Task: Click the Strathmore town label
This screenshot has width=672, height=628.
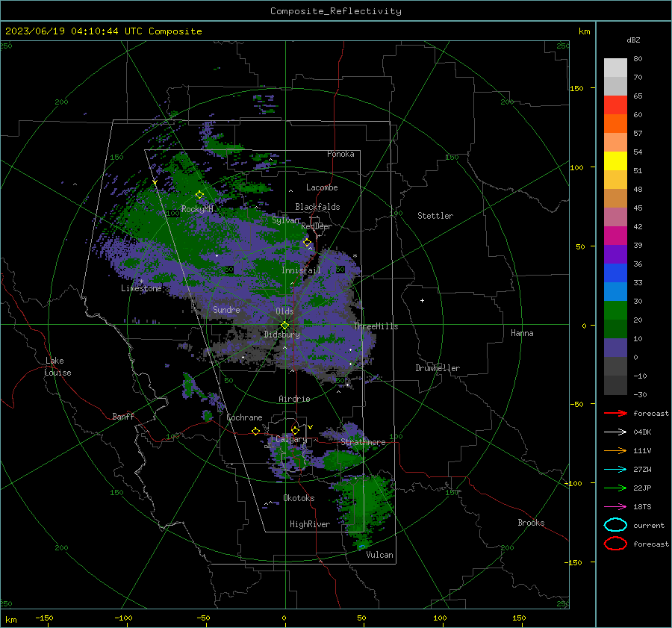Action: (363, 442)
